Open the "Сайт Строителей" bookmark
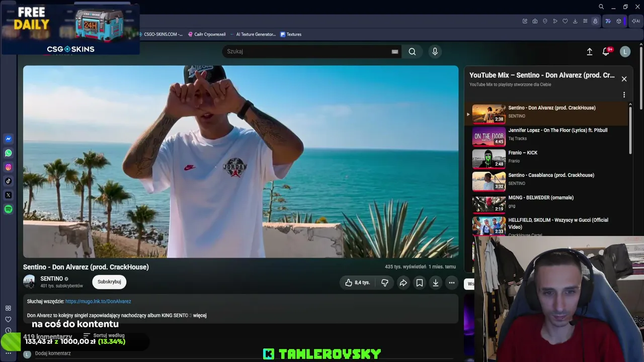The height and width of the screenshot is (362, 644). click(207, 34)
